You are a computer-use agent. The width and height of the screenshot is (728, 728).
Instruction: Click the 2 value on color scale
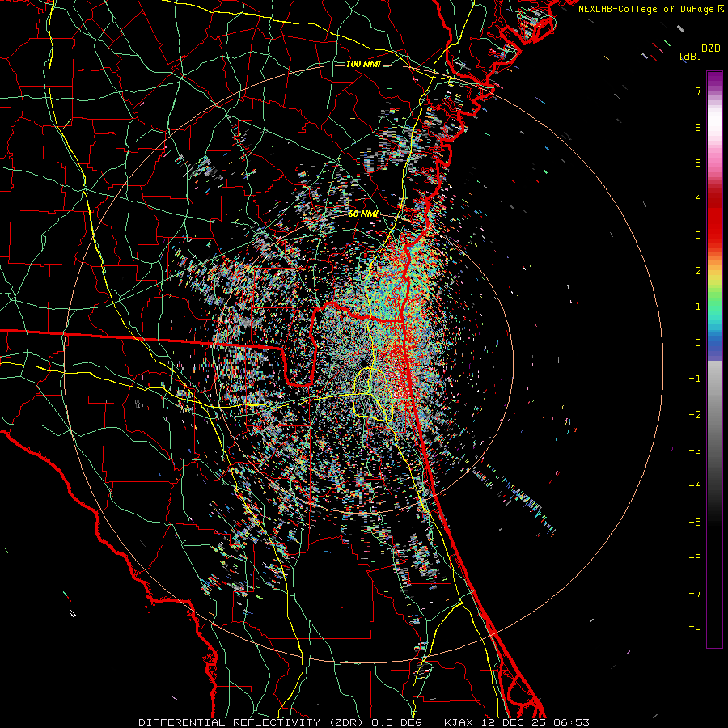click(x=698, y=271)
